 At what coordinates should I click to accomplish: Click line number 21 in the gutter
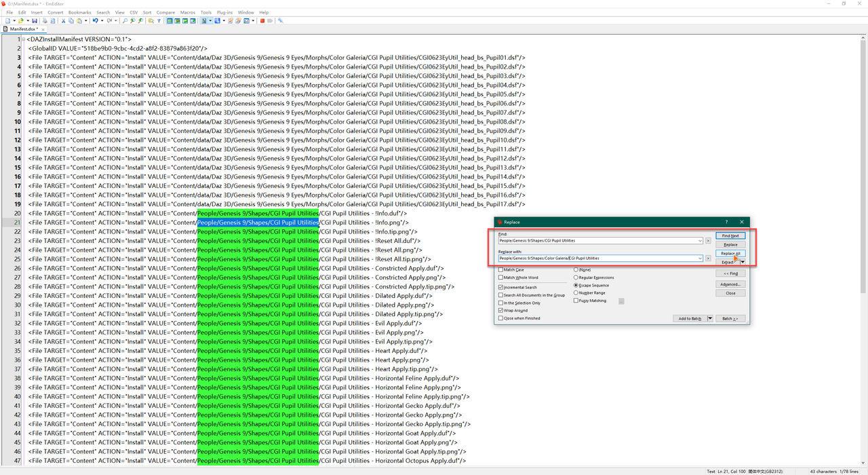coord(17,223)
